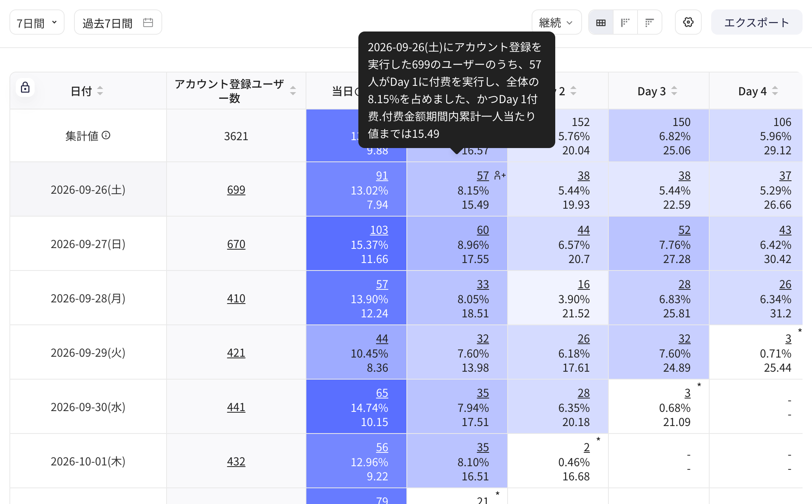Switch to the stepped chart view icon
This screenshot has height=504, width=812.
pos(625,22)
